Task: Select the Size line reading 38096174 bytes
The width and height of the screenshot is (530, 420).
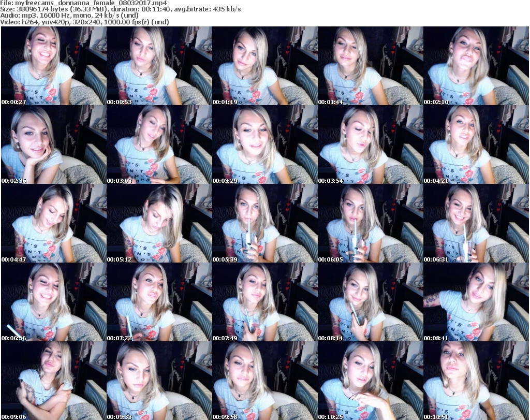Action: point(121,9)
